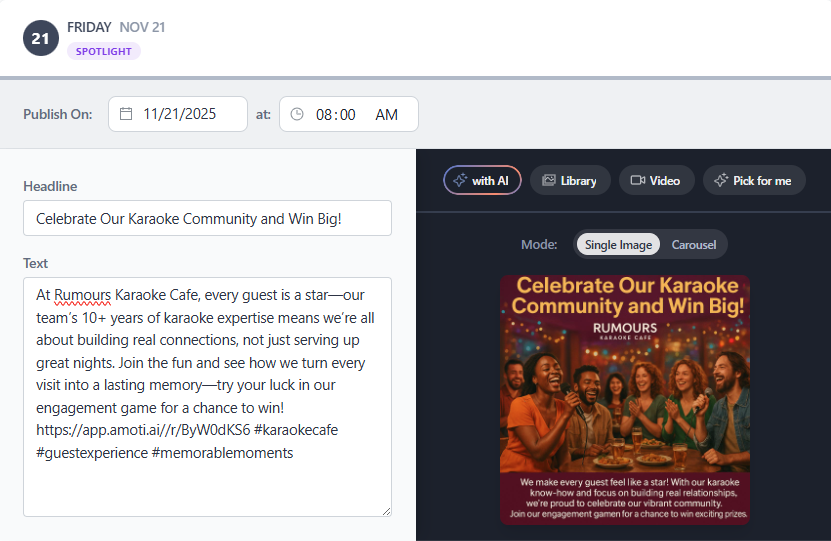Click the day 21 circle badge
This screenshot has height=541, width=831.
[x=41, y=39]
